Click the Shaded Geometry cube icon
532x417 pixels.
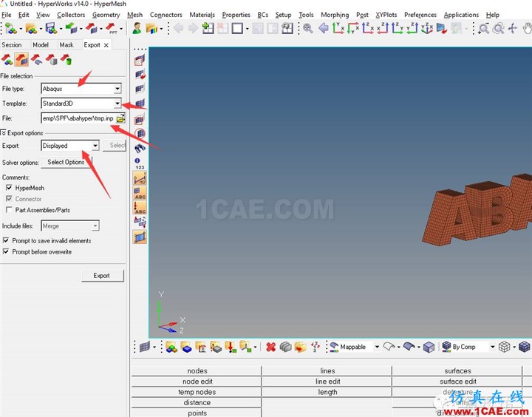(x=429, y=347)
